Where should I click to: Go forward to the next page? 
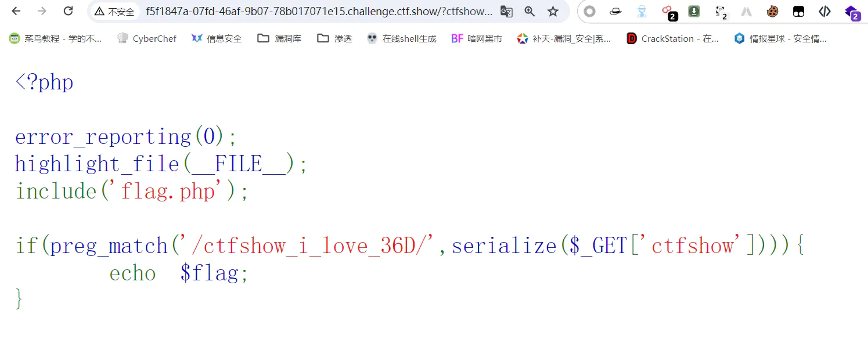coord(42,11)
